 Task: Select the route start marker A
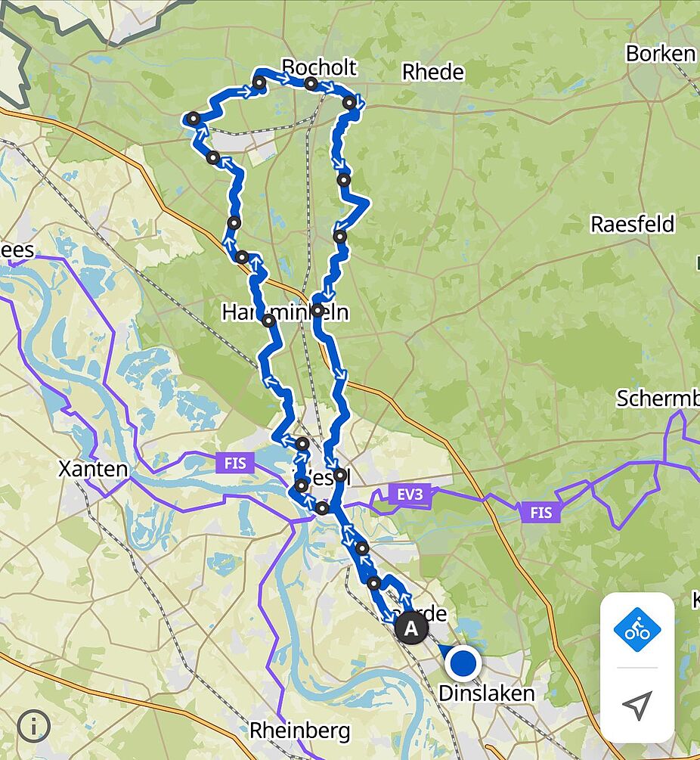click(411, 628)
